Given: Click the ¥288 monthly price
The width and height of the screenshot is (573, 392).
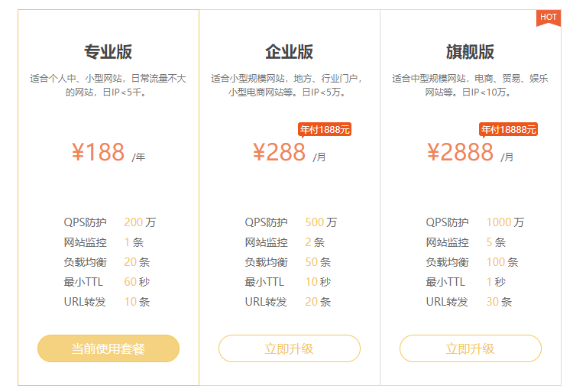Looking at the screenshot, I should tap(280, 153).
